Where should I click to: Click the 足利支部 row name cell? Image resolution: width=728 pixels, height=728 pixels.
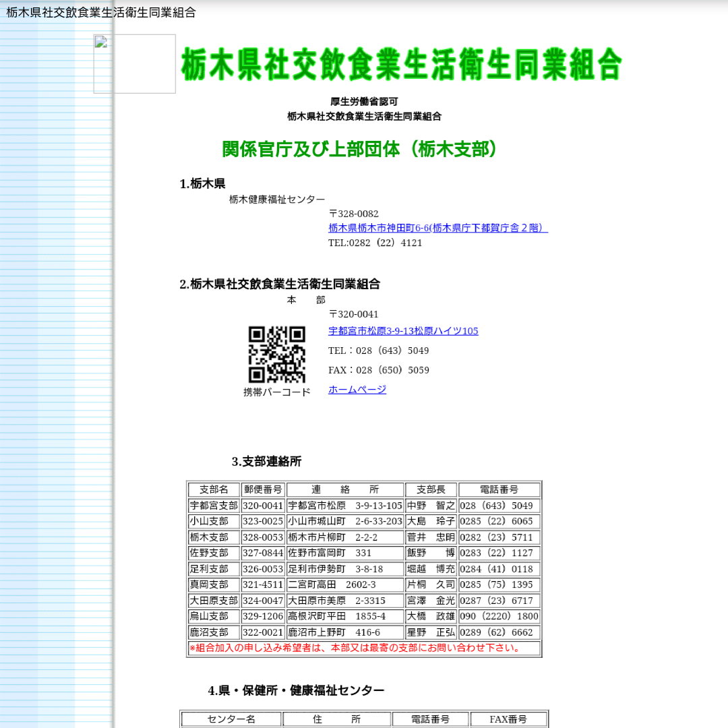tap(214, 569)
